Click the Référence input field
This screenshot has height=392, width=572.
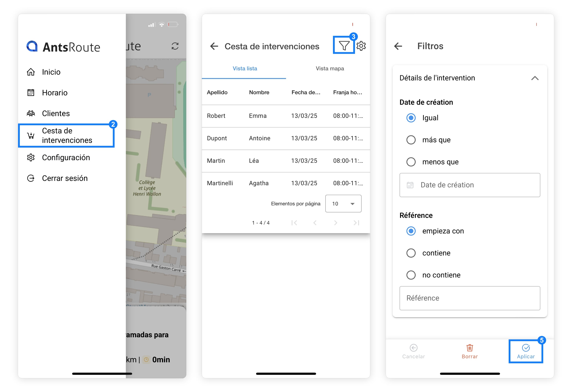pos(470,298)
